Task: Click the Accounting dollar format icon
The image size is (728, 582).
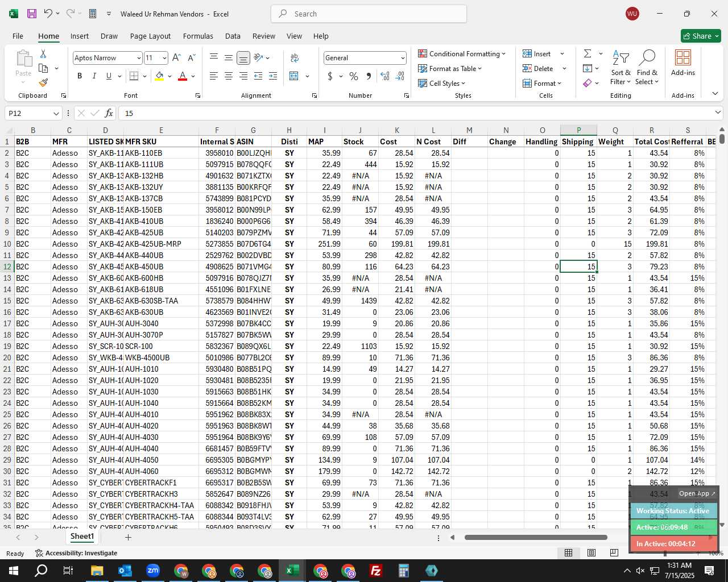Action: coord(330,76)
